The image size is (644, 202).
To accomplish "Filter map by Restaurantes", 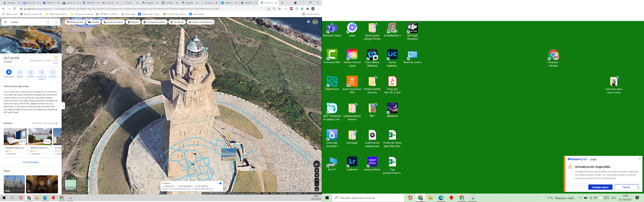I will pyautogui.click(x=75, y=22).
